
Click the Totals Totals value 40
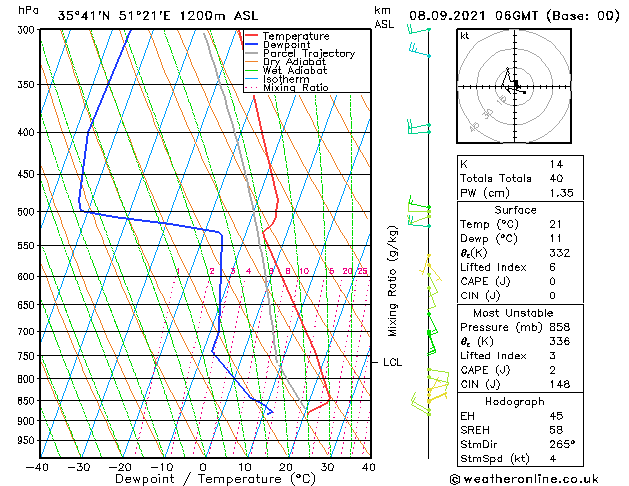[x=556, y=178]
